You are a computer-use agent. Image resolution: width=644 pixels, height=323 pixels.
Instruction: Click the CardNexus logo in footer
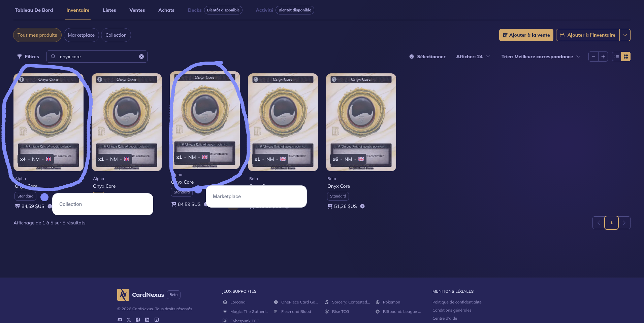(123, 295)
